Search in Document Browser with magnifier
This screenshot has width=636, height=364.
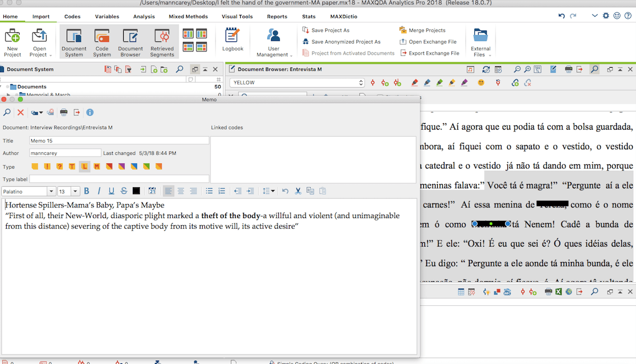coord(595,69)
